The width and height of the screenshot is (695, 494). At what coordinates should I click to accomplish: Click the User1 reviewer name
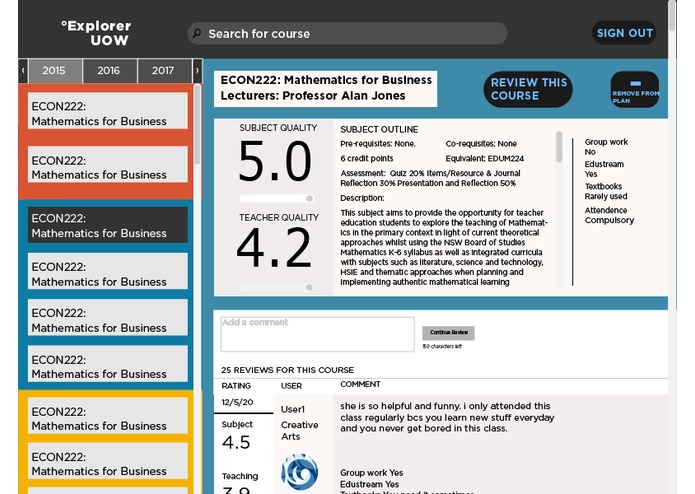(x=293, y=409)
